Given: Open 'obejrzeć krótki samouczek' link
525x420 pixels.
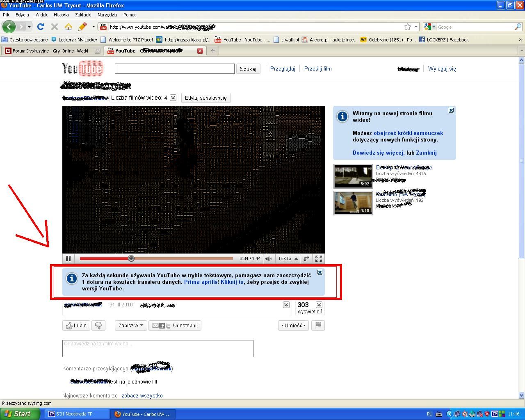Looking at the screenshot, I should (408, 133).
